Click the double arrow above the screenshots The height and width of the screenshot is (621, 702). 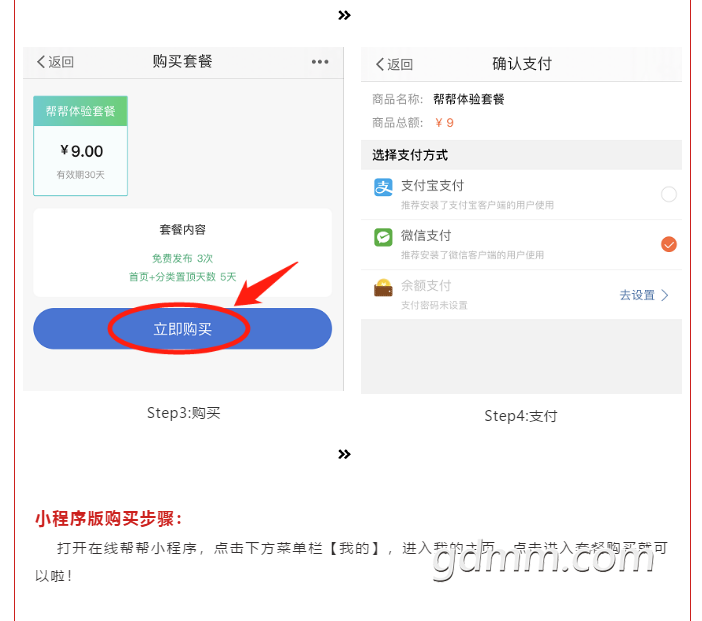point(344,15)
